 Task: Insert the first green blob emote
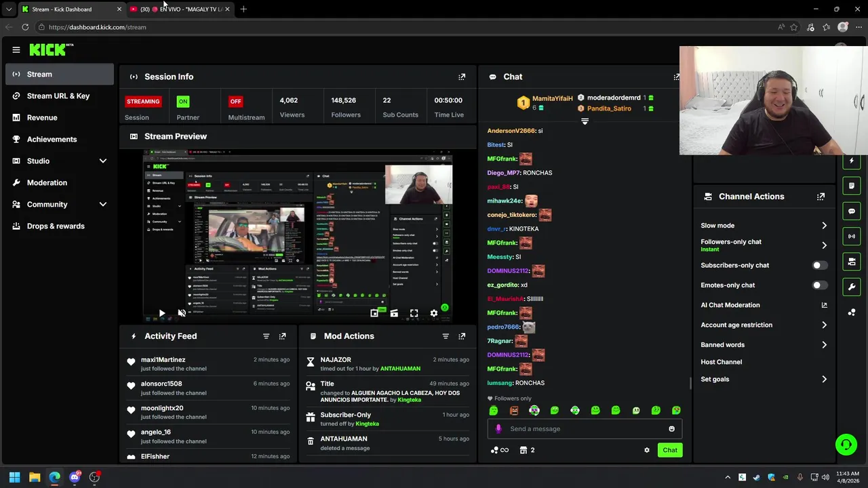(x=494, y=410)
